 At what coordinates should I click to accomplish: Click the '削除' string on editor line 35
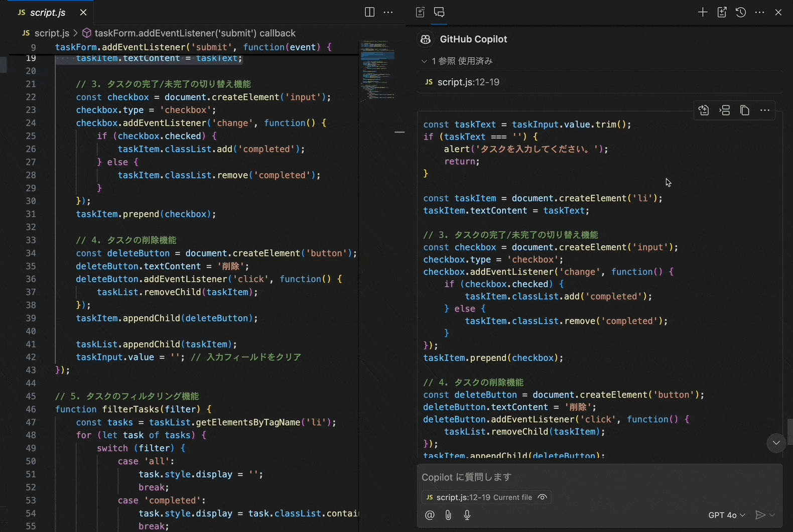230,266
